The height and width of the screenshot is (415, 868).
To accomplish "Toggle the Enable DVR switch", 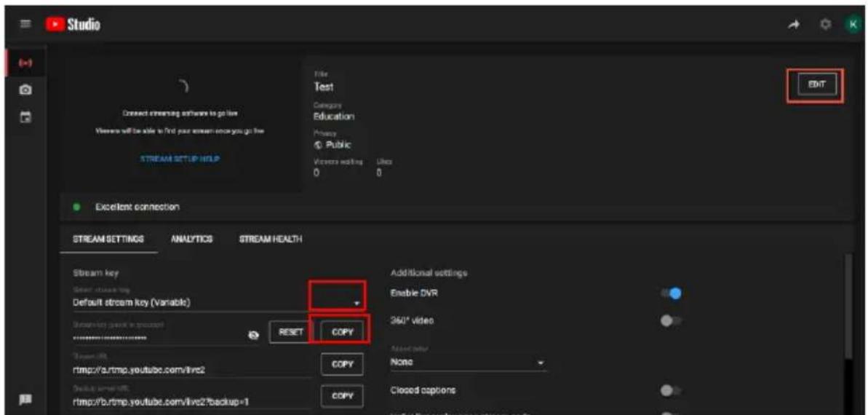I will coord(672,294).
